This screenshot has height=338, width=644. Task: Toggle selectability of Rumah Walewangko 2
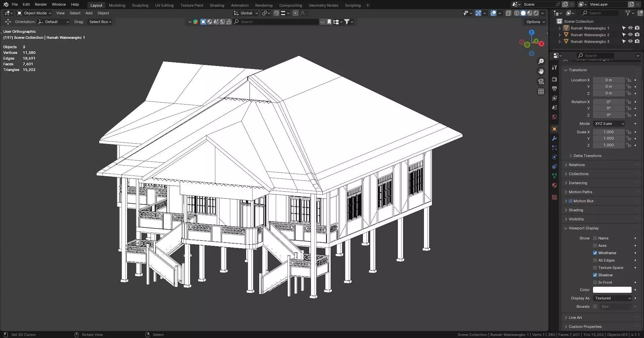pos(624,35)
